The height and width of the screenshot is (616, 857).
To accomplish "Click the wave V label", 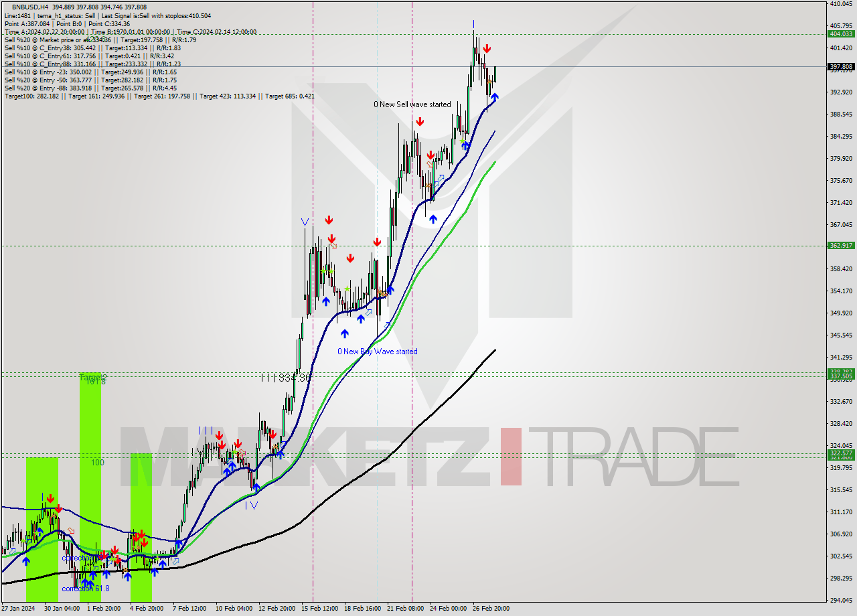I will (305, 222).
